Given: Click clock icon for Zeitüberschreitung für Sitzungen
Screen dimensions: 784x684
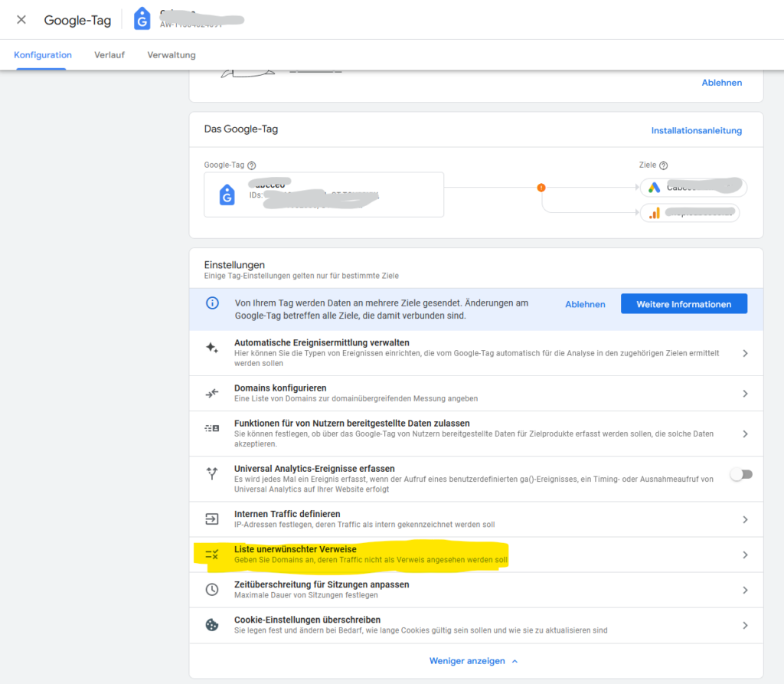Looking at the screenshot, I should pyautogui.click(x=212, y=590).
